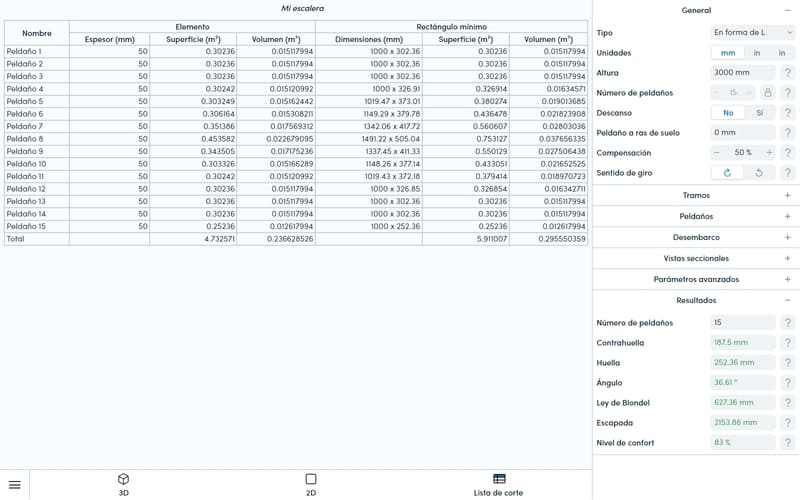
Task: Decrease the number of peldaños stepper
Action: click(716, 92)
